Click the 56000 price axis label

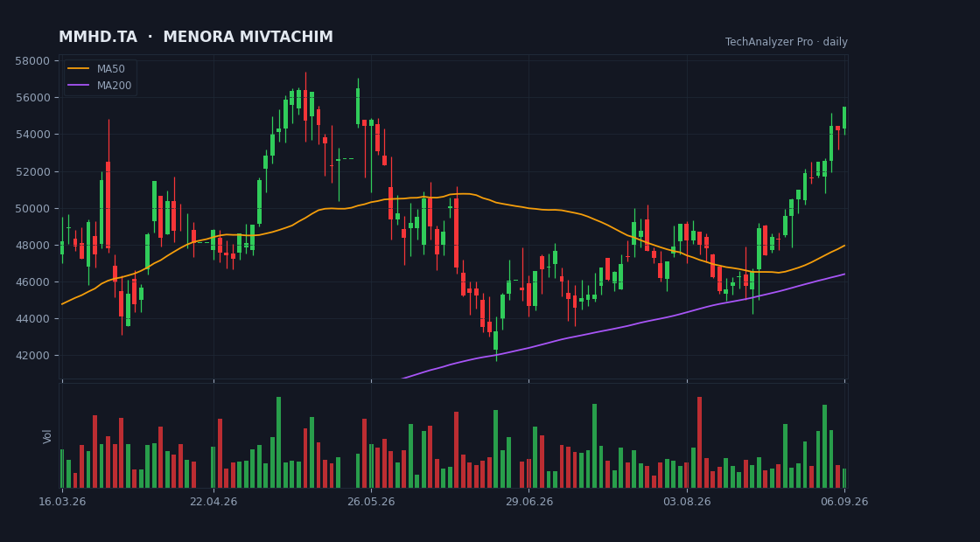[x=32, y=97]
